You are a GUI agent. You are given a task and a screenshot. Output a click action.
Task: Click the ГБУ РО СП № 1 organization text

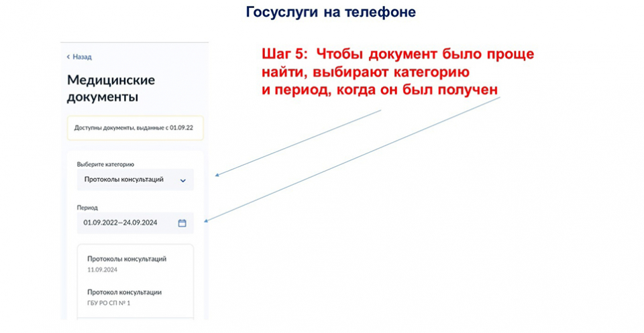pos(109,303)
